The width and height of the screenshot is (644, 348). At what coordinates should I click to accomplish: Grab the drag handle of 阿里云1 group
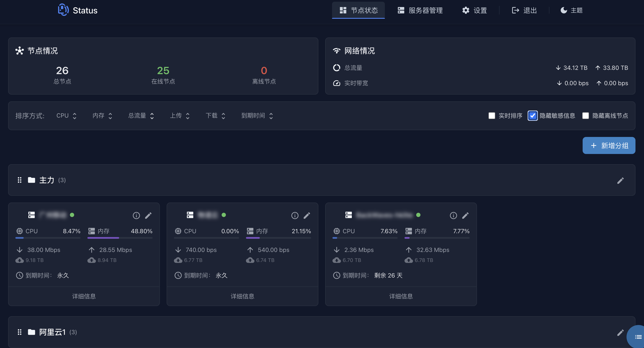pyautogui.click(x=20, y=332)
